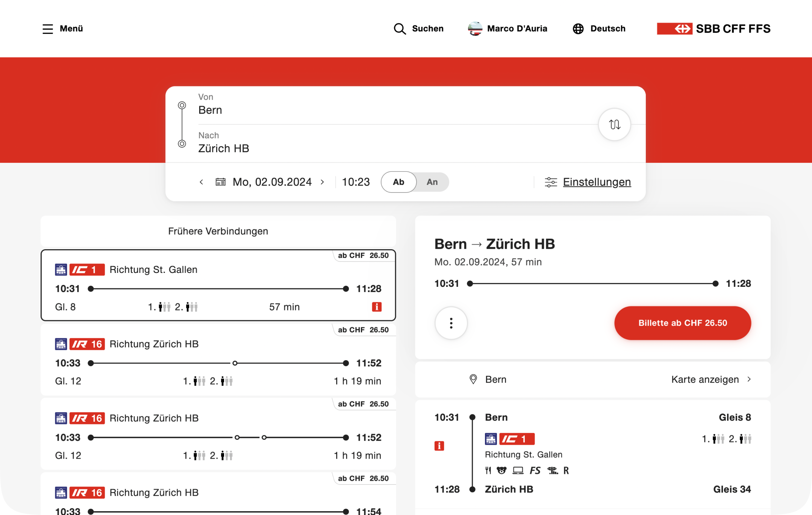Open the Einstellungen settings link
The width and height of the screenshot is (812, 515).
pos(596,182)
